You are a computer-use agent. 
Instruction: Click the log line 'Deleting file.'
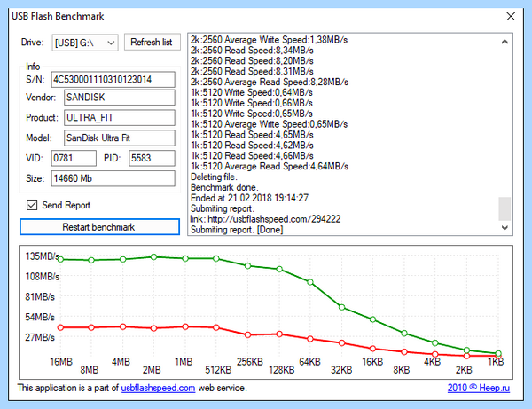click(214, 177)
